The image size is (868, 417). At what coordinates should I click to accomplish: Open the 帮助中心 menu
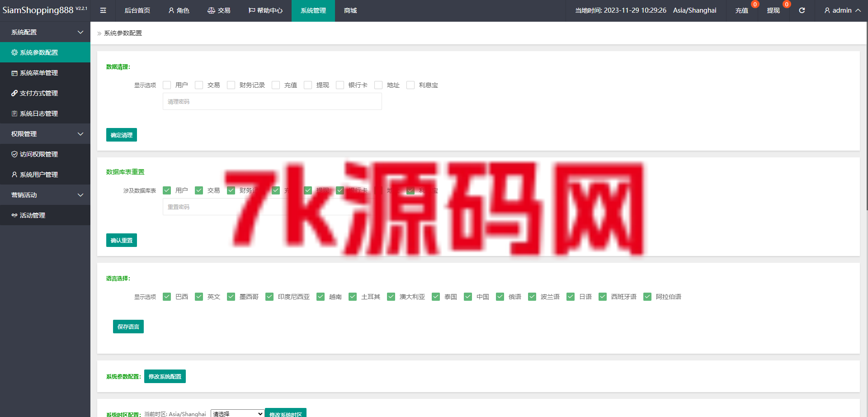(265, 10)
